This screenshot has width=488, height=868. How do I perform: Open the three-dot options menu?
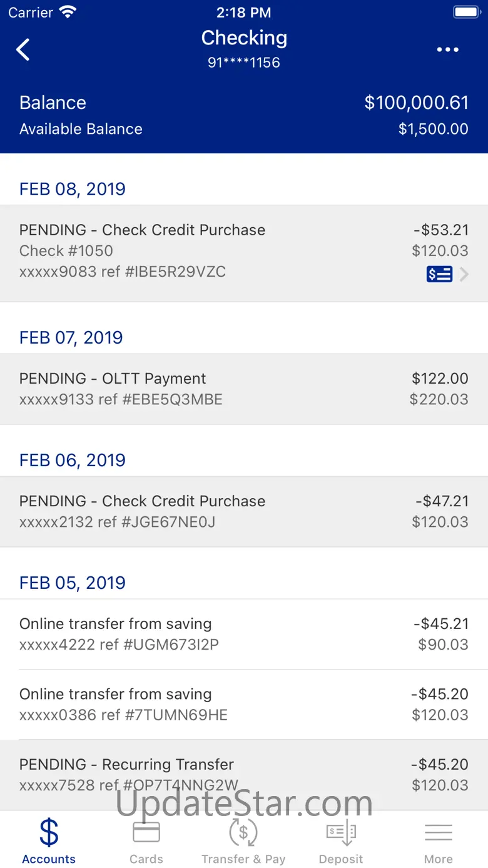click(x=447, y=50)
